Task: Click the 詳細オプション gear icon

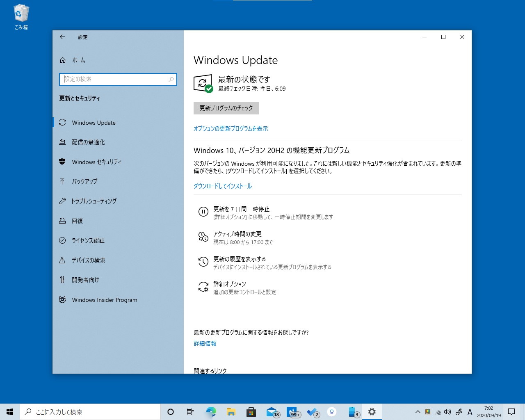Action: click(x=203, y=287)
